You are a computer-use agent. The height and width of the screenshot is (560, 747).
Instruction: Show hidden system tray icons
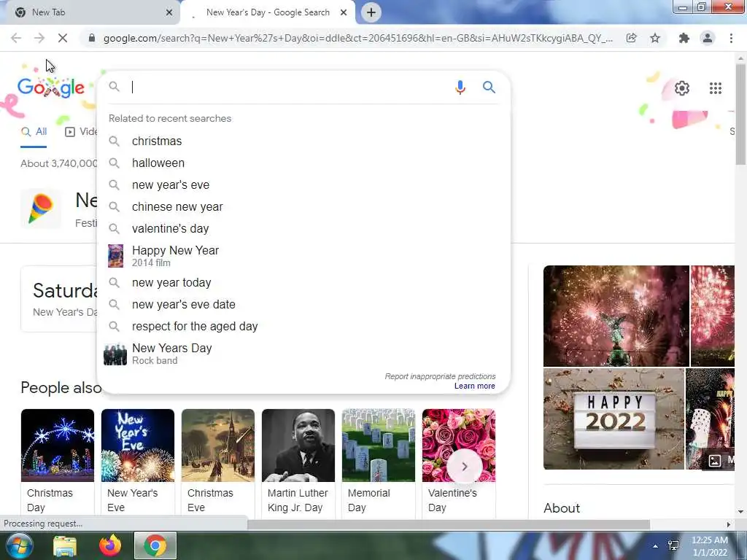(656, 546)
